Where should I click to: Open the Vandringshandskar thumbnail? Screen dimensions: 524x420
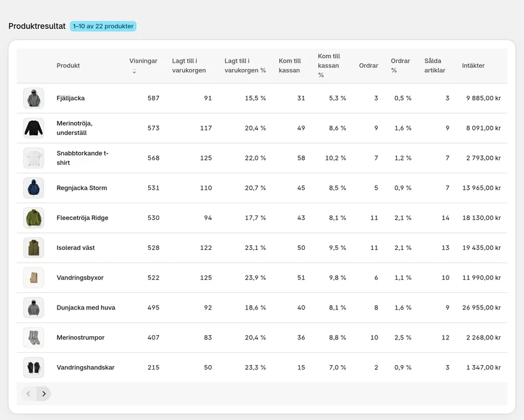33,368
